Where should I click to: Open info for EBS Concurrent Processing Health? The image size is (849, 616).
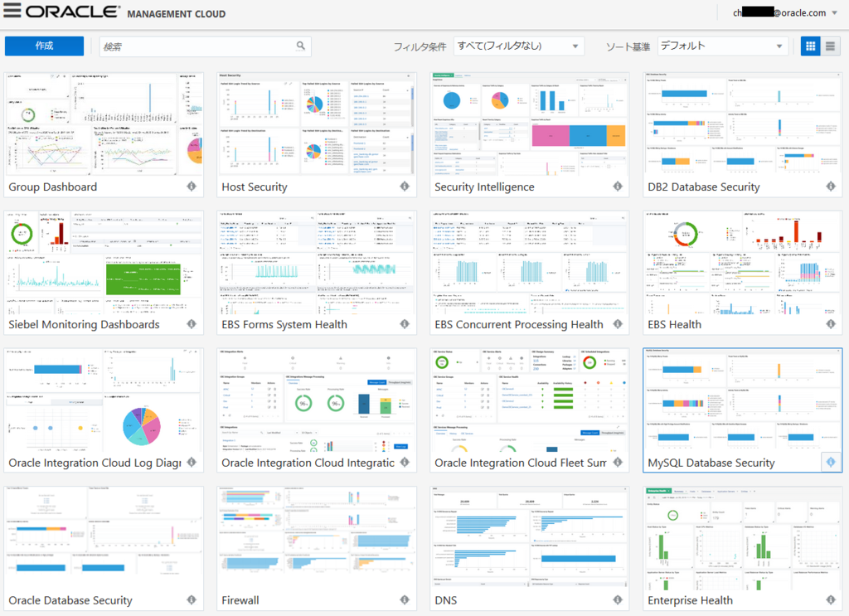click(x=618, y=323)
